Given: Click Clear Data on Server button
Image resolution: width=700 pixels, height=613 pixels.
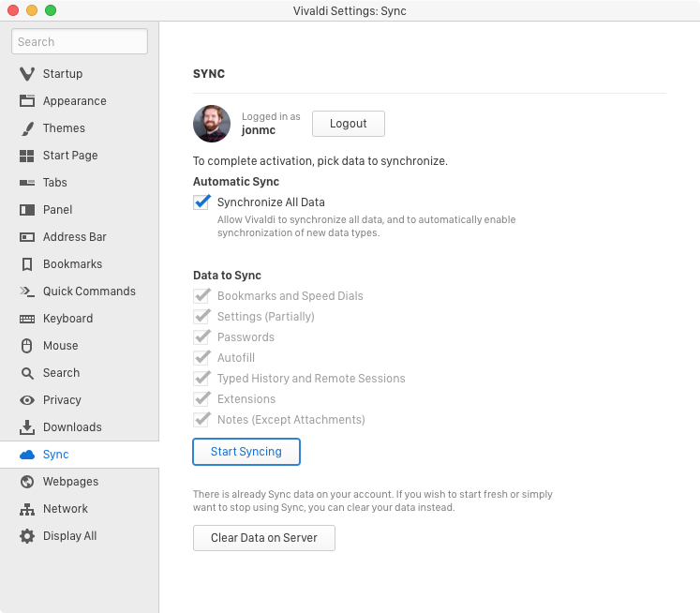Looking at the screenshot, I should [264, 538].
